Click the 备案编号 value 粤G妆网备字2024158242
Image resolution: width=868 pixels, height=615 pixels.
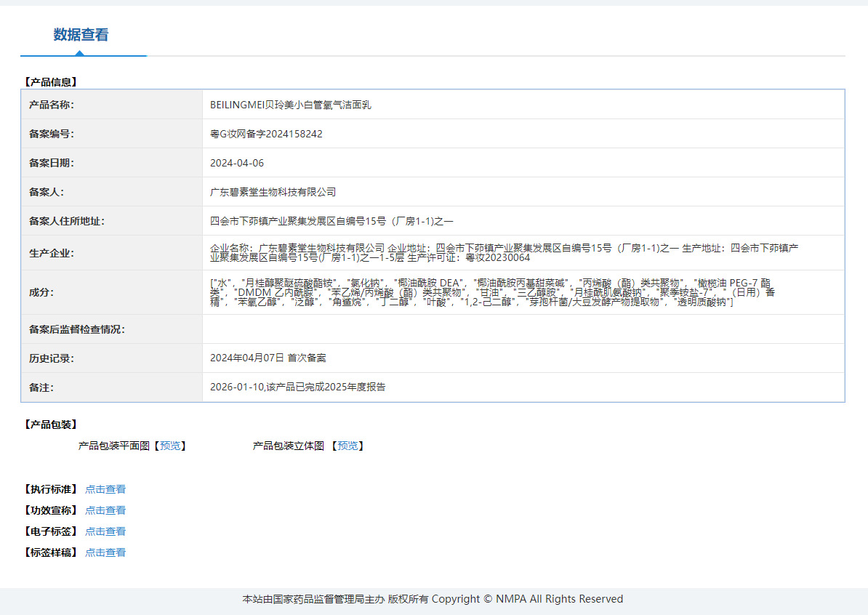coord(266,134)
